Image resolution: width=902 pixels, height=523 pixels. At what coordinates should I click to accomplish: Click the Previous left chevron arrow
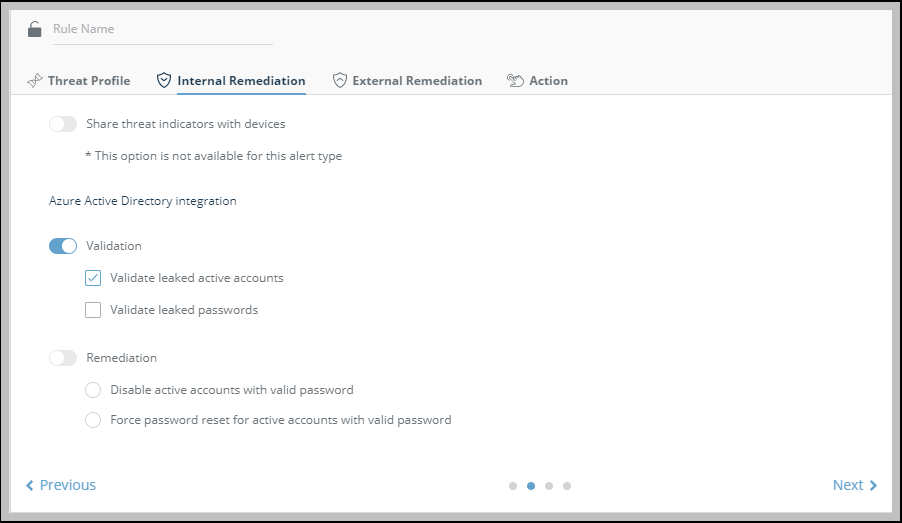[30, 486]
